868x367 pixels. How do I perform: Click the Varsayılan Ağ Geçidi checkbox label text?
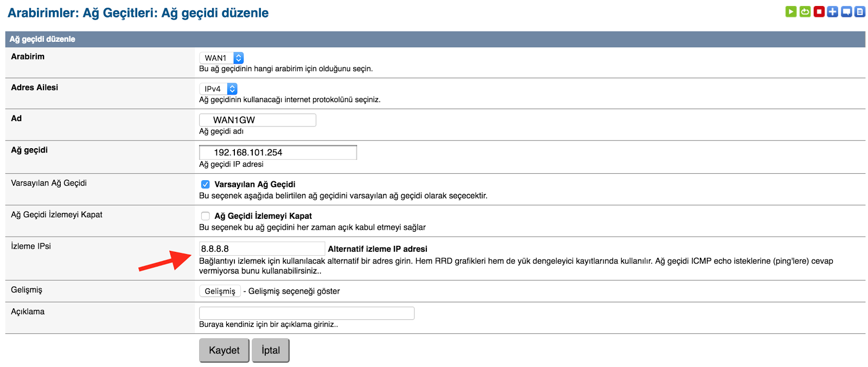coord(255,185)
